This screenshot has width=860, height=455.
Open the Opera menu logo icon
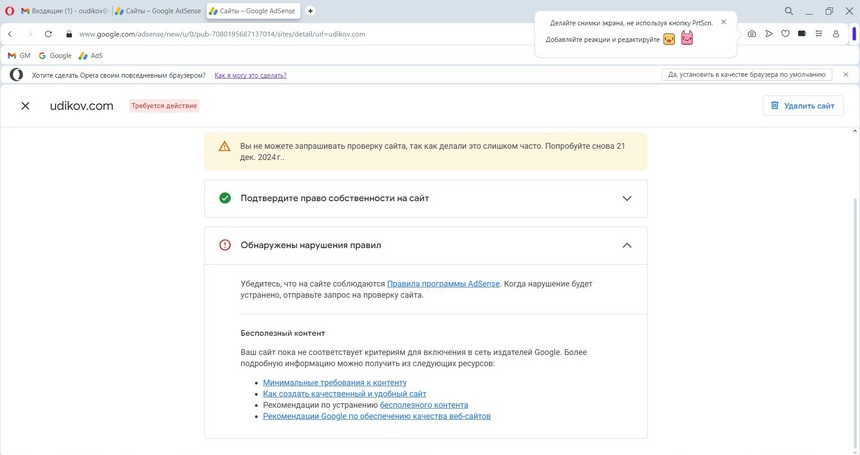coord(10,11)
